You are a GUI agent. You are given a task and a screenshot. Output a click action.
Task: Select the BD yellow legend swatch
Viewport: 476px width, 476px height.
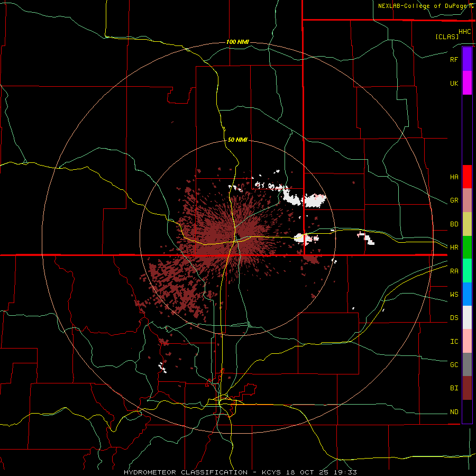coord(467,224)
